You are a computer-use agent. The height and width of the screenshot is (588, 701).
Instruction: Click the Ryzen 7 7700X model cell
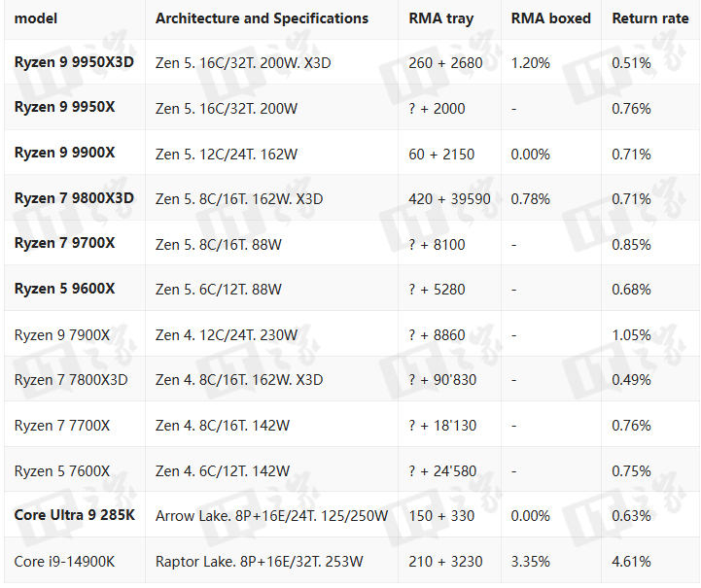tap(62, 425)
